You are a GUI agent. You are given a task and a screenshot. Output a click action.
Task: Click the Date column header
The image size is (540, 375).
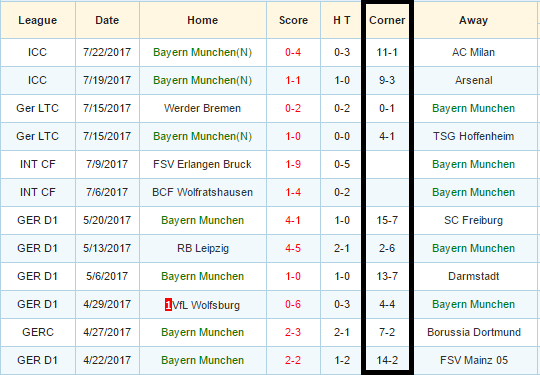tap(107, 20)
